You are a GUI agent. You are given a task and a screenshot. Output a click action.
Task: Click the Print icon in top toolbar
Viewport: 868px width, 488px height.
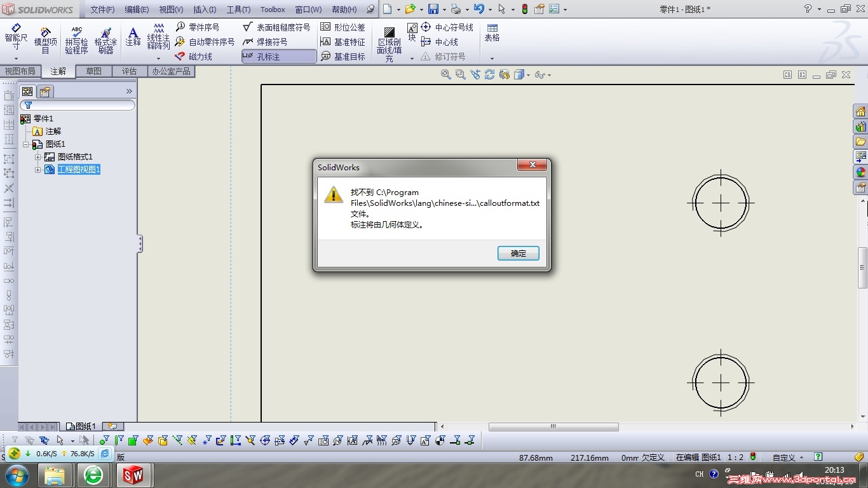(456, 9)
